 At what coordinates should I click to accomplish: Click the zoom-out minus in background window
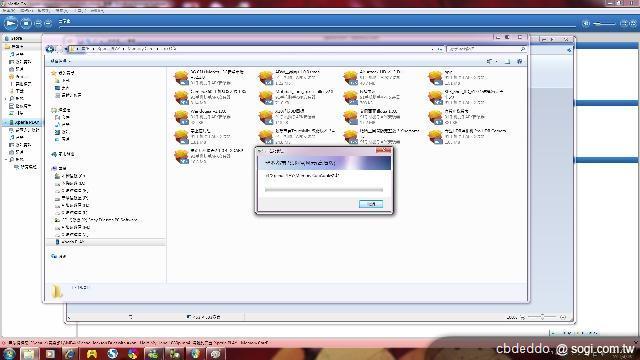point(523,317)
